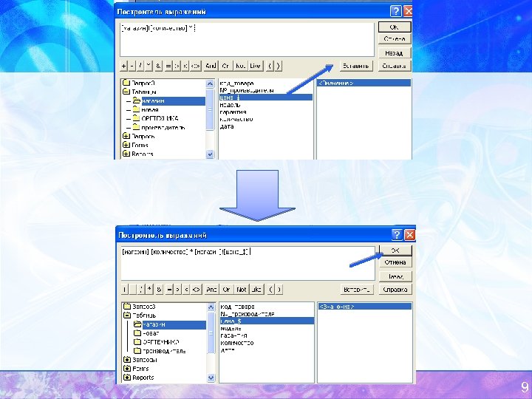Insert the greater-than operator in the upper dialog
Screen dimensions: 532x399
[177, 66]
